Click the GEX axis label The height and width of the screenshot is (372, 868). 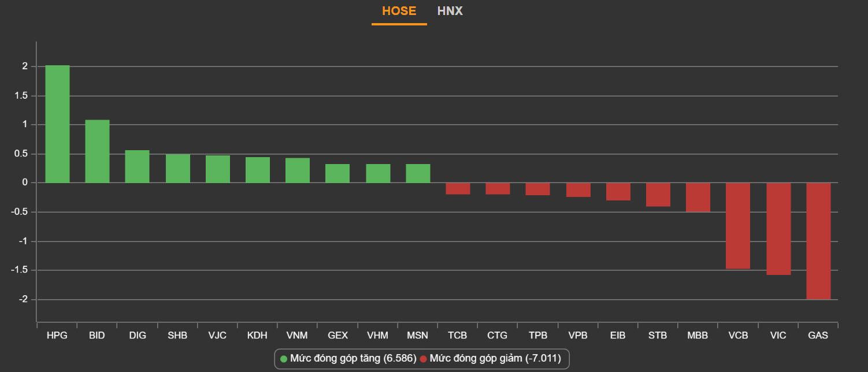coord(337,336)
